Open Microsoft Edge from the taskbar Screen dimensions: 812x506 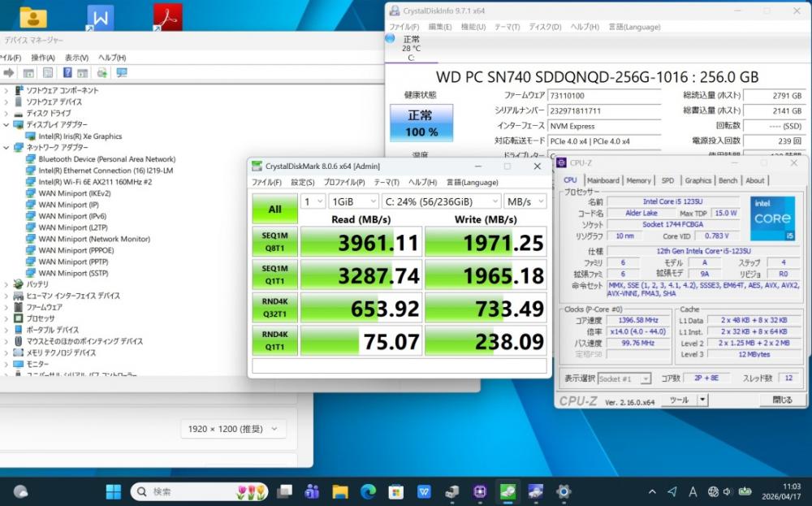[x=368, y=491]
